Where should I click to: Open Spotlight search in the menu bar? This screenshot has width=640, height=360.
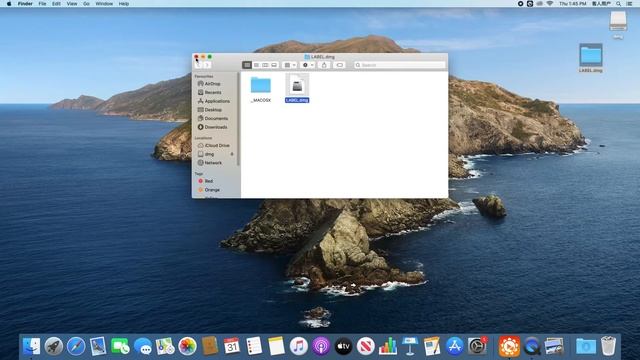click(619, 4)
